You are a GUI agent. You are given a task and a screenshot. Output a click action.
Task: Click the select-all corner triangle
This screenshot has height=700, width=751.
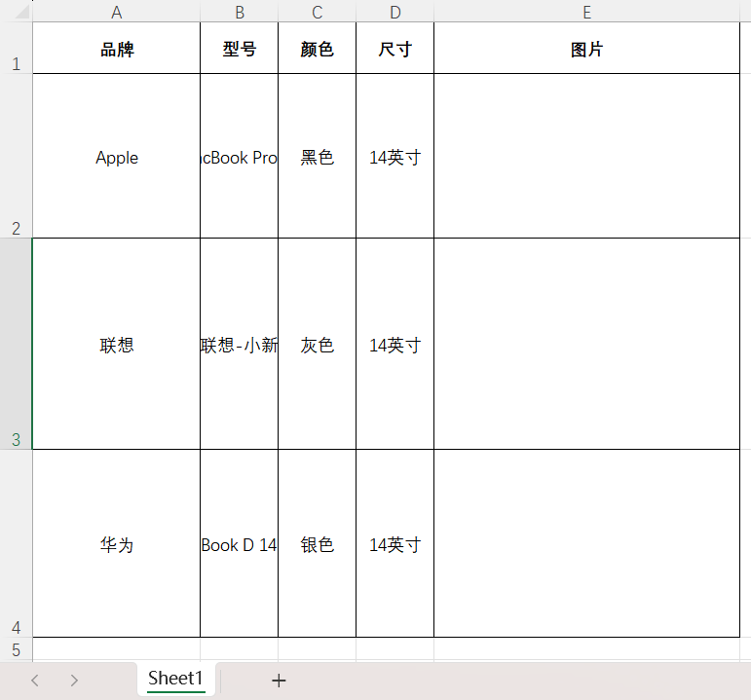pos(22,12)
